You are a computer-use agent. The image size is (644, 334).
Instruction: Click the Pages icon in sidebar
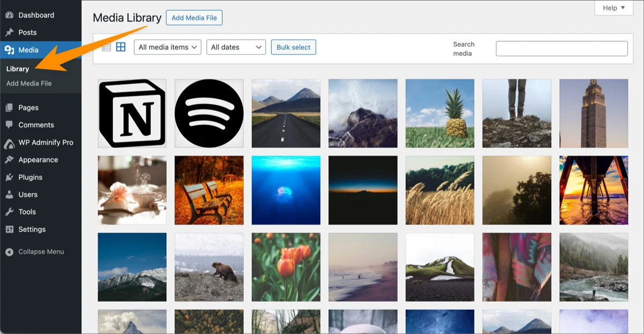pos(9,107)
